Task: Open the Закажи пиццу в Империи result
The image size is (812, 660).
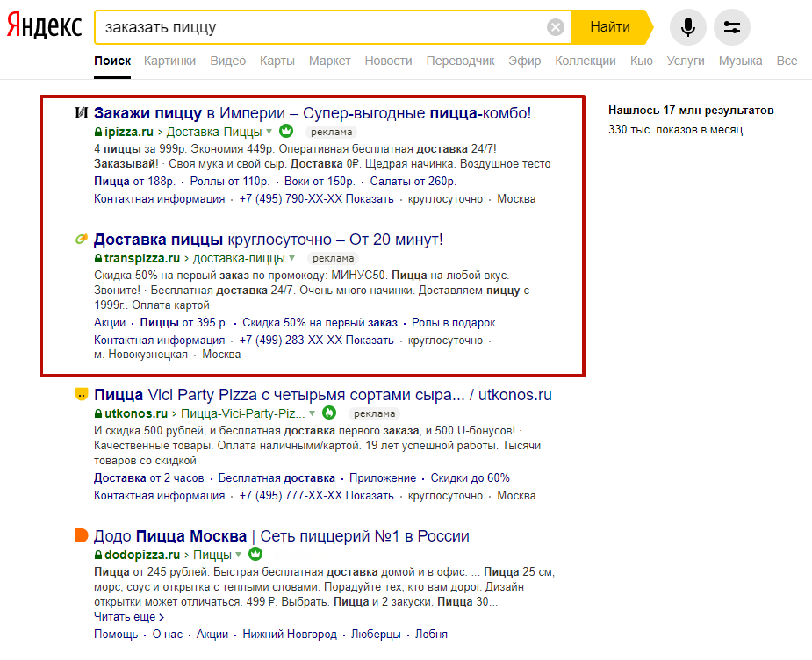Action: pyautogui.click(x=313, y=113)
